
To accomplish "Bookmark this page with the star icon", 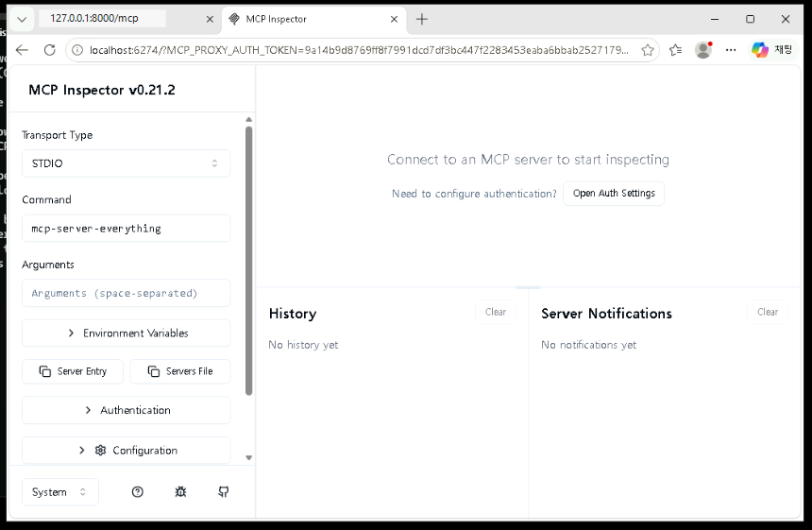I will coord(648,50).
